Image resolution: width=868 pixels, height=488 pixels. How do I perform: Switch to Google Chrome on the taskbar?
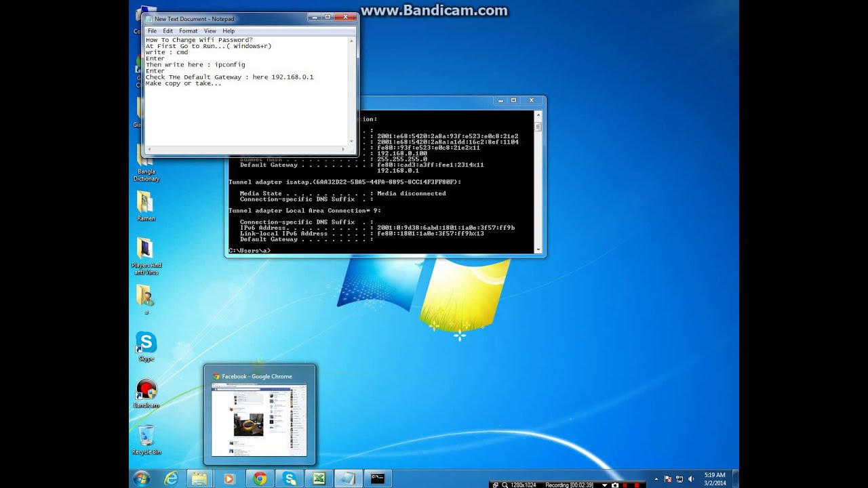click(260, 479)
